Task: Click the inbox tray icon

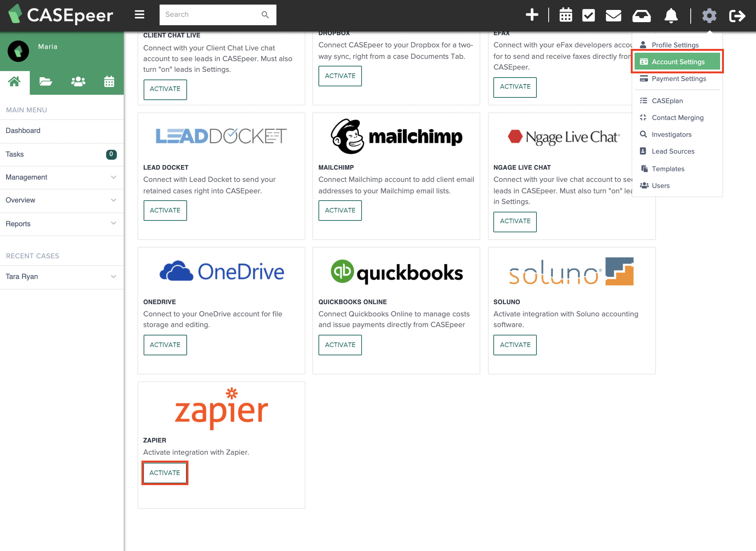Action: [x=641, y=16]
